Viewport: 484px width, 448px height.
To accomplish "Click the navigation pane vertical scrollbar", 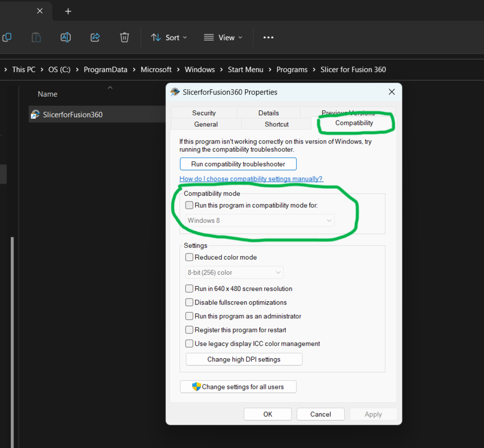I will click(12, 342).
